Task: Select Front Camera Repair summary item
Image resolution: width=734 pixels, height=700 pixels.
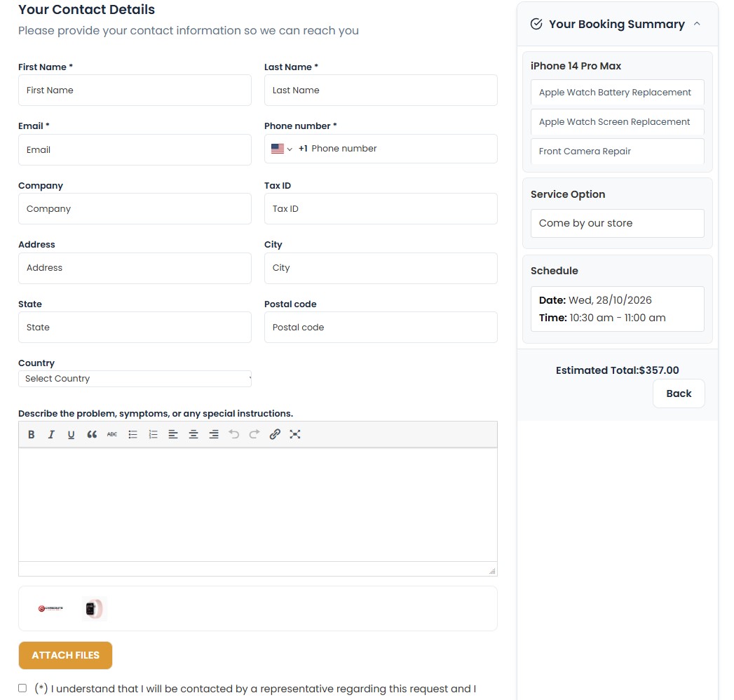Action: click(x=618, y=152)
